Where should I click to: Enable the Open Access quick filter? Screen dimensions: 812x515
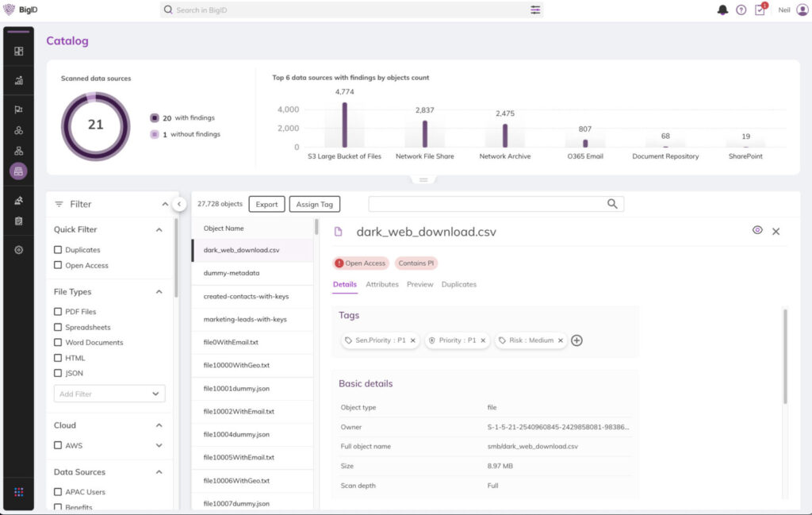pyautogui.click(x=57, y=265)
